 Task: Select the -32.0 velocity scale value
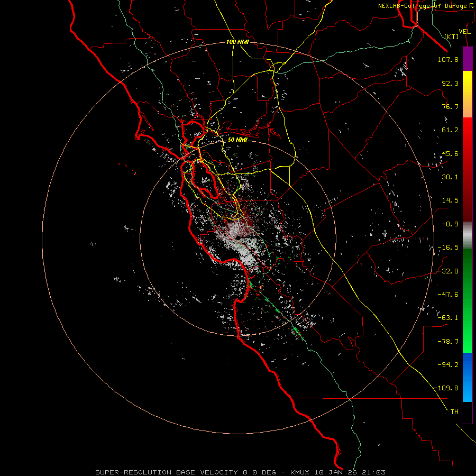448,271
